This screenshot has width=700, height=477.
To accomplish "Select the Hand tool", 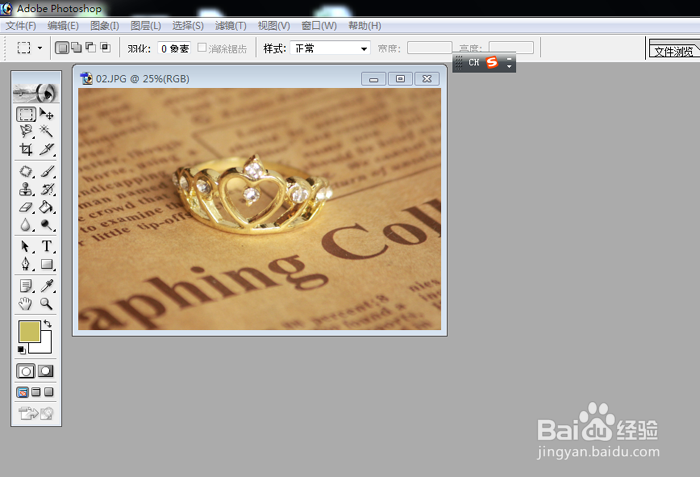I will coord(26,304).
